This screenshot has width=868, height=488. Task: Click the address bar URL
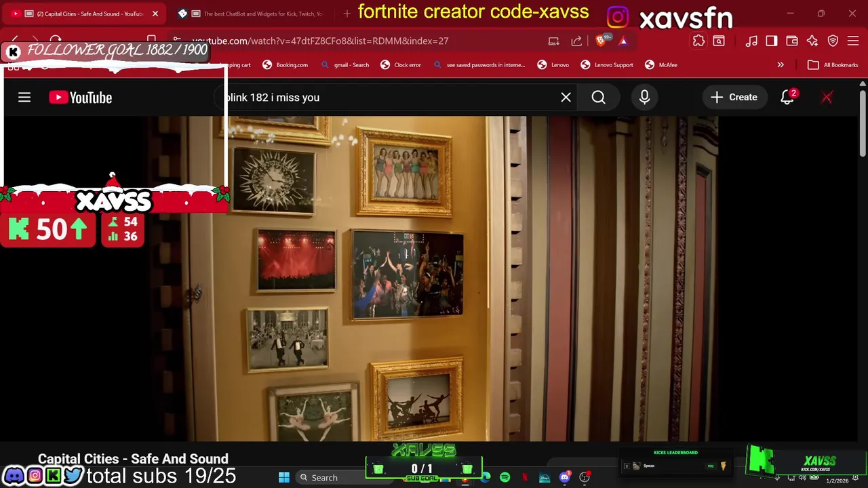(x=320, y=41)
